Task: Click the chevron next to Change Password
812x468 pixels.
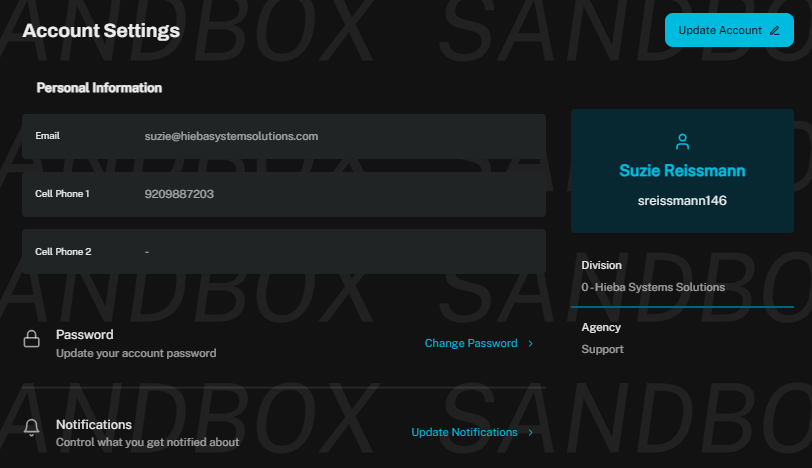Action: coord(530,343)
